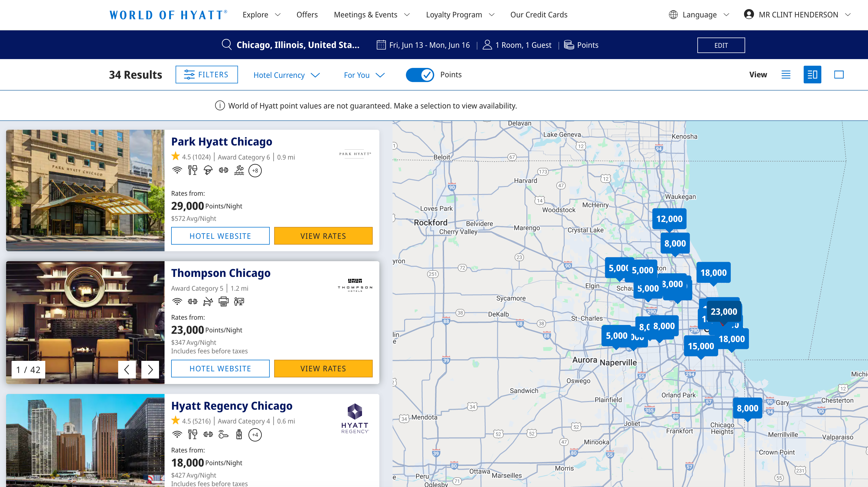Click the search magnifier icon
The width and height of the screenshot is (868, 487).
click(x=226, y=44)
